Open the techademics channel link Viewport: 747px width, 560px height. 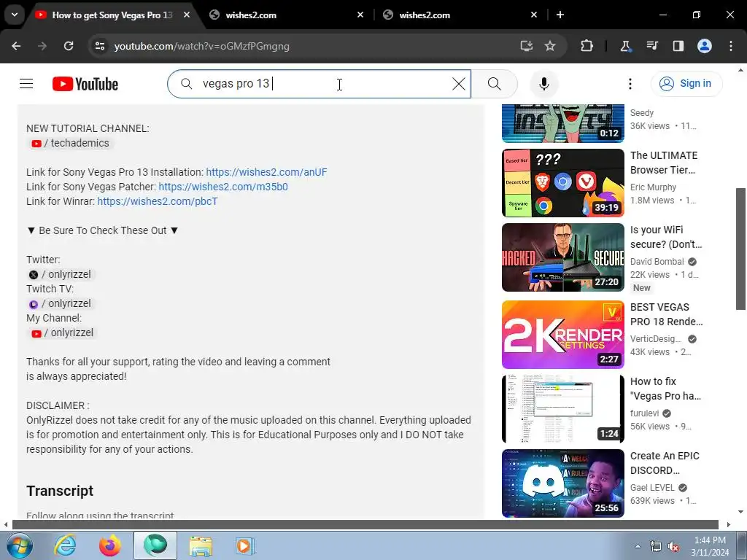coord(70,144)
